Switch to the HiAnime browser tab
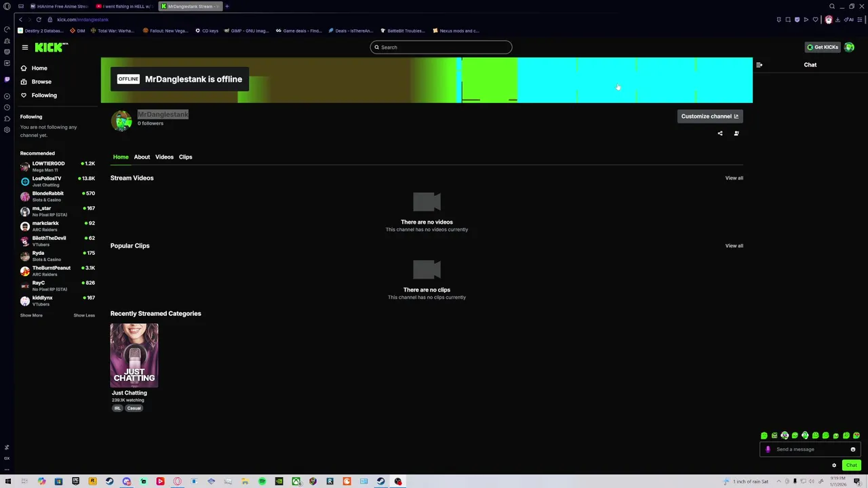Image resolution: width=868 pixels, height=488 pixels. pyautogui.click(x=59, y=6)
